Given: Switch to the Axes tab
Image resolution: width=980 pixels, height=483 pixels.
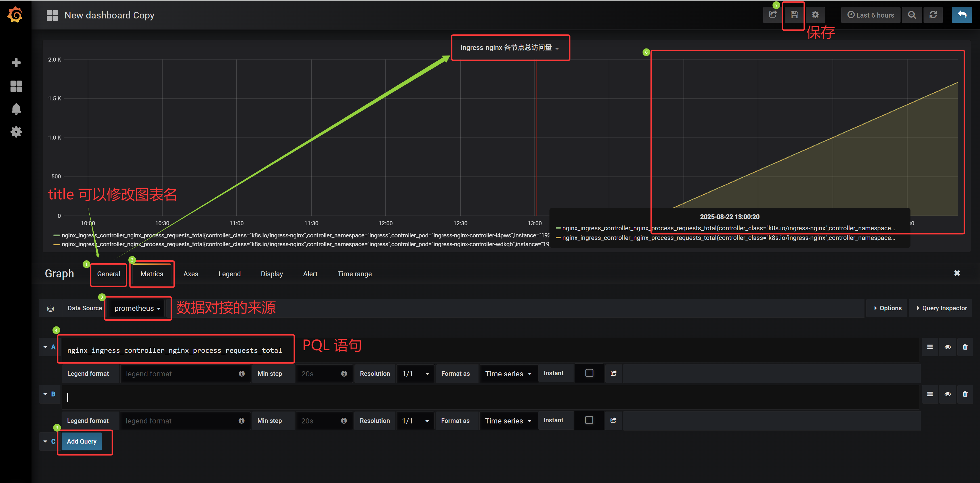Looking at the screenshot, I should [191, 274].
